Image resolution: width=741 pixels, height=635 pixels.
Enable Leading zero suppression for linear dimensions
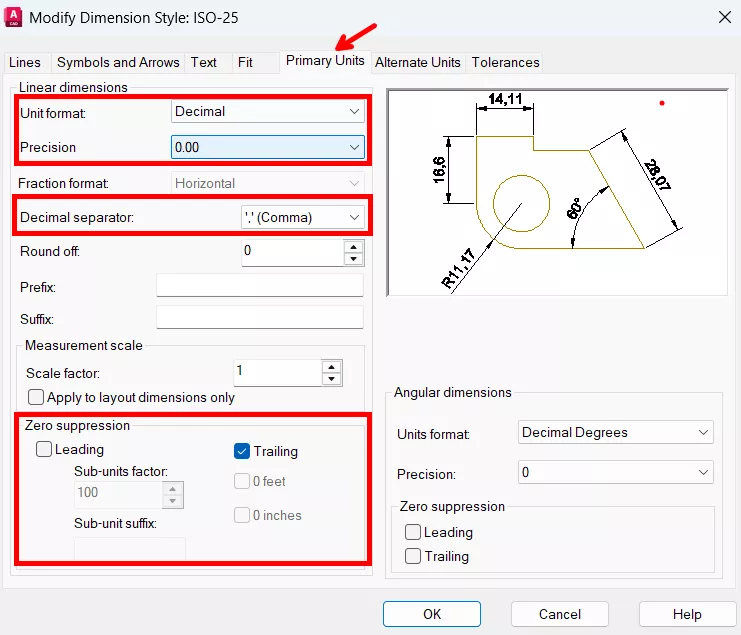tap(45, 450)
